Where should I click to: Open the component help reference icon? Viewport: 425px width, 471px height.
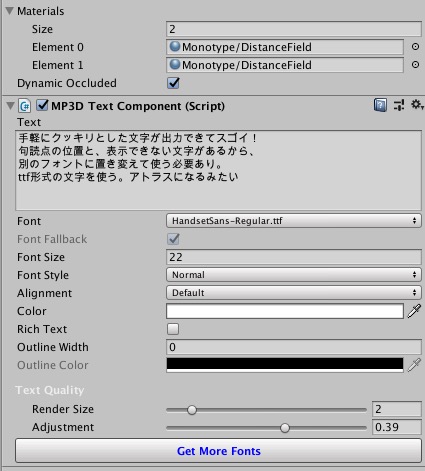pos(380,105)
